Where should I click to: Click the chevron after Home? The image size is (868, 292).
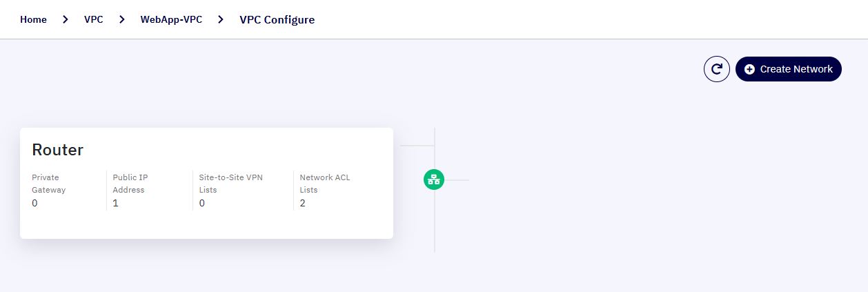[x=66, y=19]
